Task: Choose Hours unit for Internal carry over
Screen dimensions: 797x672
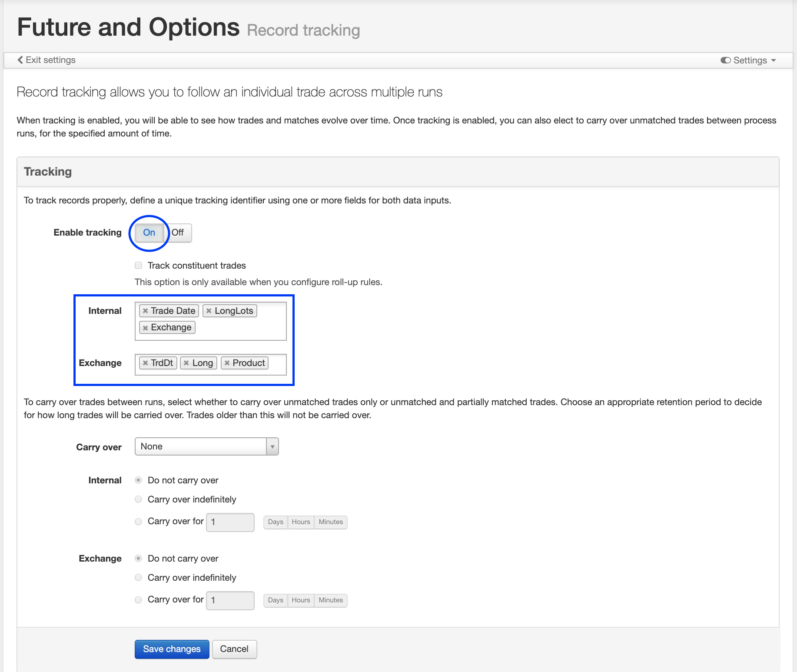Action: pyautogui.click(x=301, y=522)
